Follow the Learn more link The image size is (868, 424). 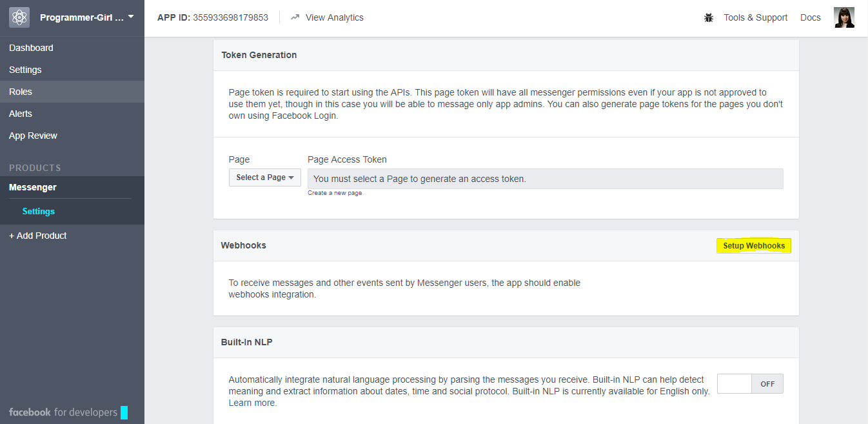(x=252, y=403)
